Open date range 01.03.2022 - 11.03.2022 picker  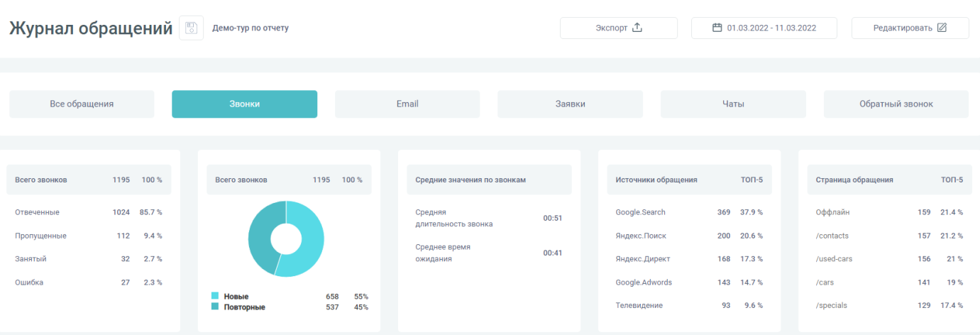click(x=764, y=28)
